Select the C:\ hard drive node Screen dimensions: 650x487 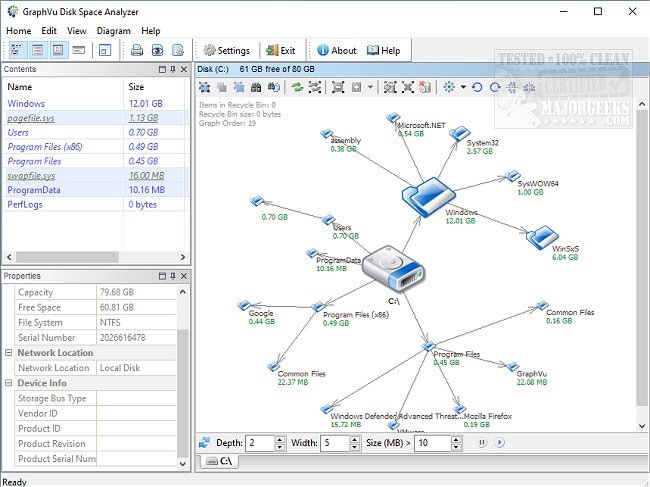click(x=392, y=269)
